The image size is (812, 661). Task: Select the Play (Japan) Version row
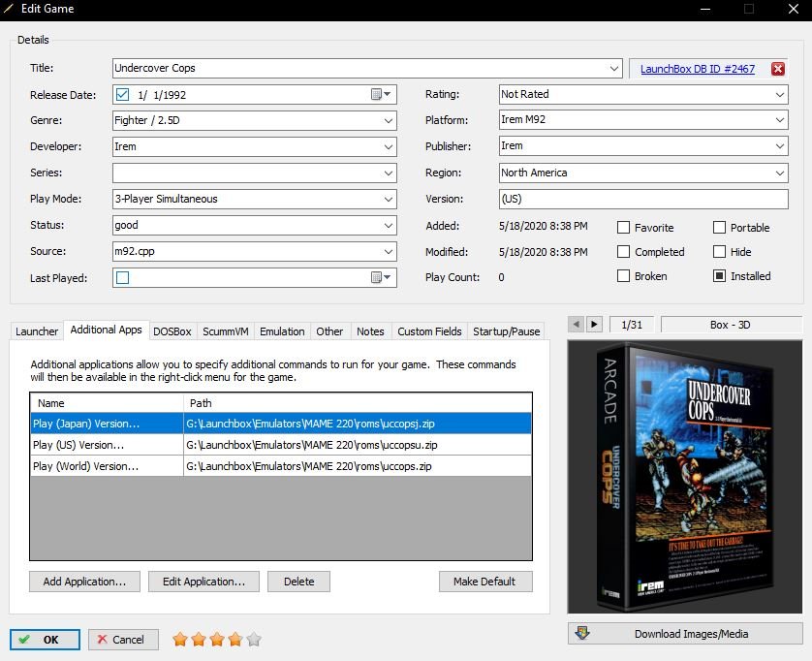point(281,424)
